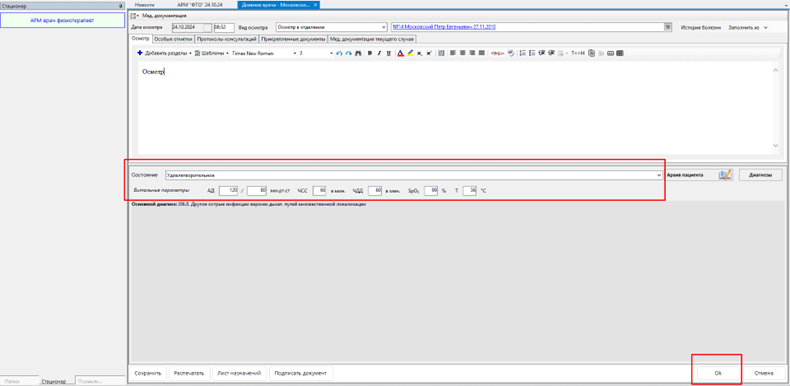Click the paste clipboard icon in toolbar

coord(591,53)
